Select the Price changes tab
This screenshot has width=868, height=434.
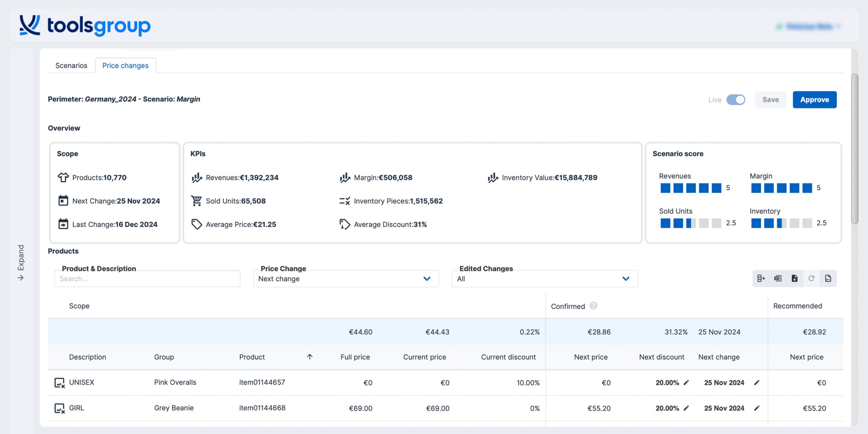pos(125,65)
